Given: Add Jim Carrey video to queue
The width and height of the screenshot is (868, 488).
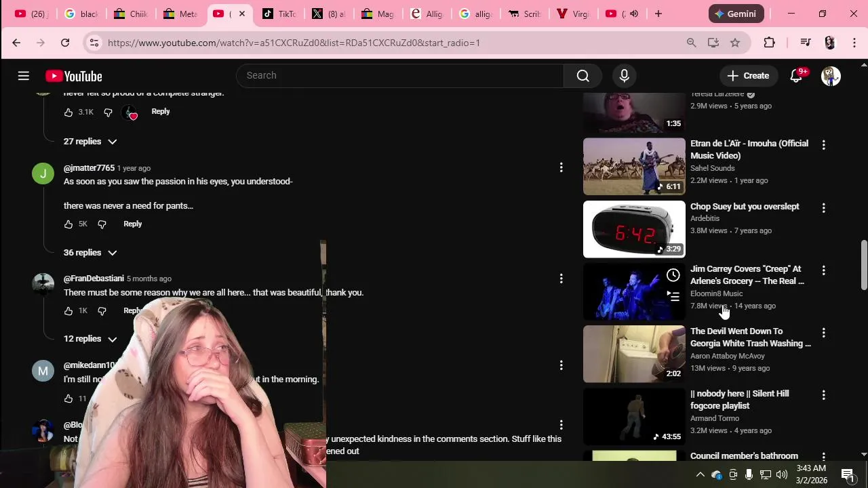Looking at the screenshot, I should click(673, 296).
